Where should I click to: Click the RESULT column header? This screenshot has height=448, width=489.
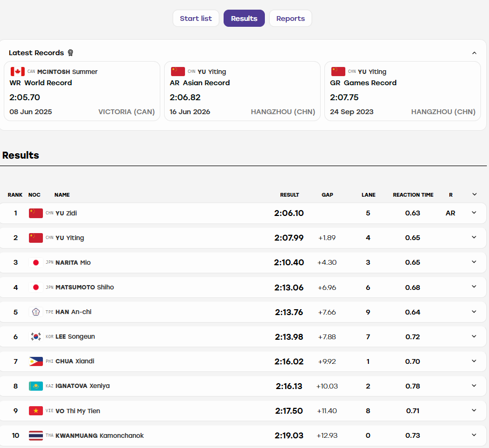coord(290,195)
